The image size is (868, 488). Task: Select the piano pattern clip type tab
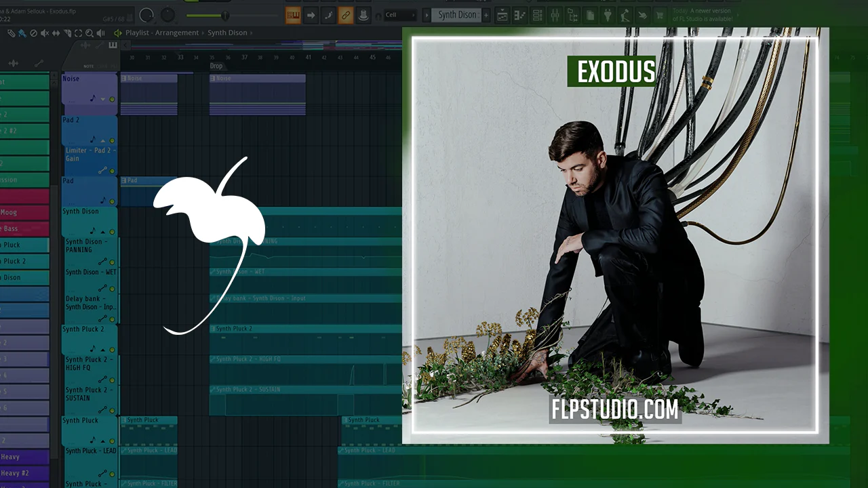click(x=113, y=45)
